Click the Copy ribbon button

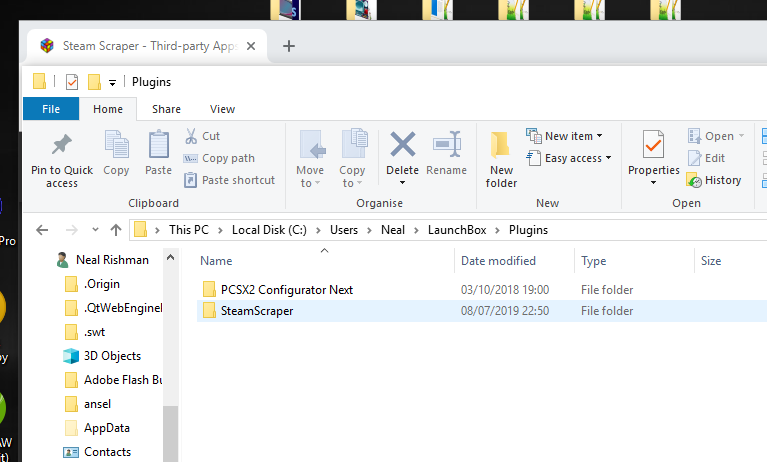(116, 154)
